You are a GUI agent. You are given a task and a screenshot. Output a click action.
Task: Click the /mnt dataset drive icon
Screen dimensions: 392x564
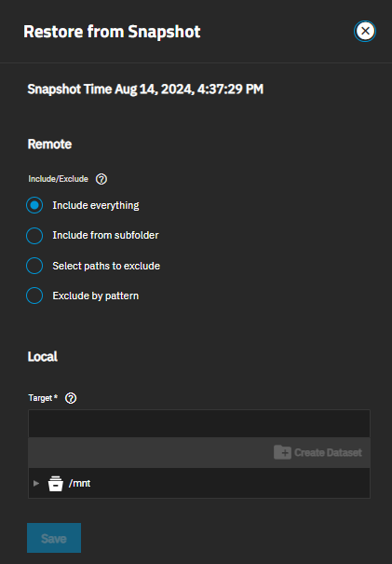coord(56,484)
